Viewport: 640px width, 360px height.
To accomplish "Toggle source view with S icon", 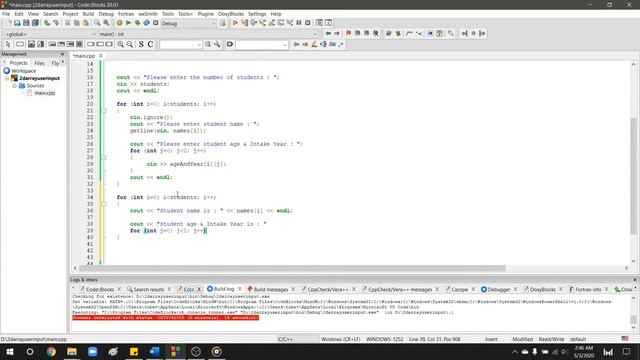I will (141, 44).
